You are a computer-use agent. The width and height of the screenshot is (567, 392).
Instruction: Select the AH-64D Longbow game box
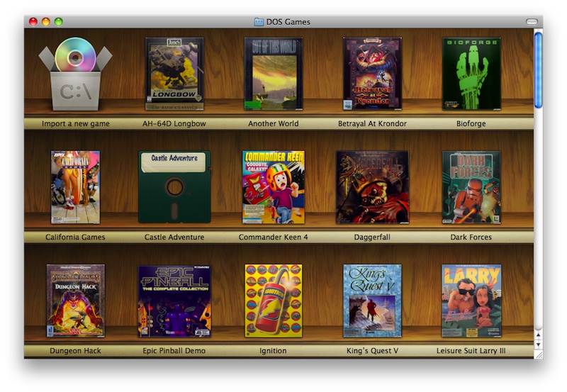pos(174,74)
